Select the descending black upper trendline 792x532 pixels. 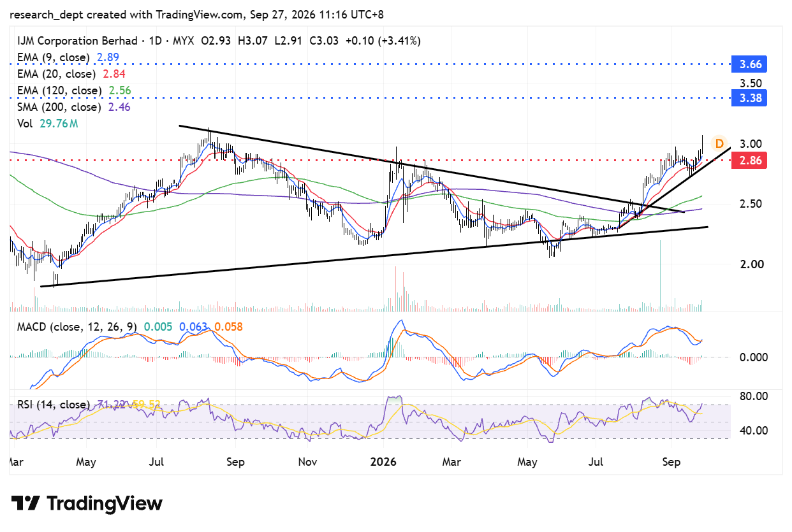[432, 169]
